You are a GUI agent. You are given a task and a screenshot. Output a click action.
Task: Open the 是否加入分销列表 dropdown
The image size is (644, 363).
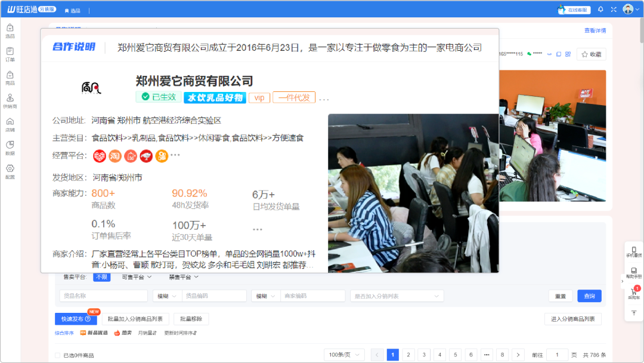click(x=397, y=296)
